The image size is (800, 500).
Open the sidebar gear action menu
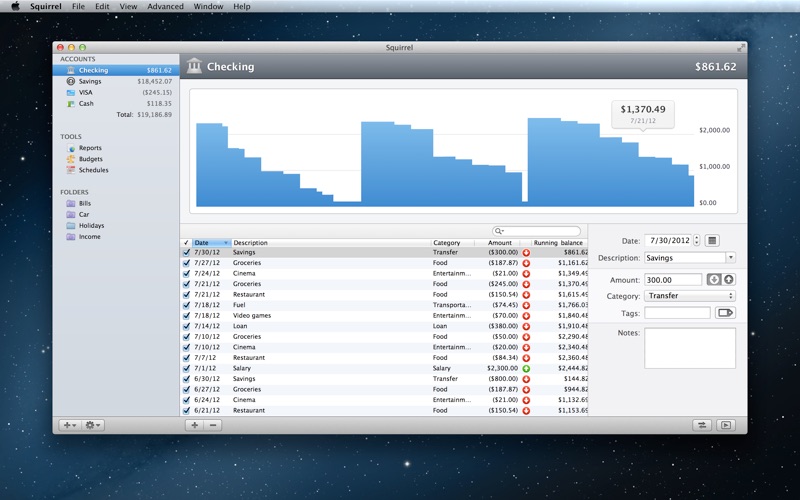(x=94, y=425)
